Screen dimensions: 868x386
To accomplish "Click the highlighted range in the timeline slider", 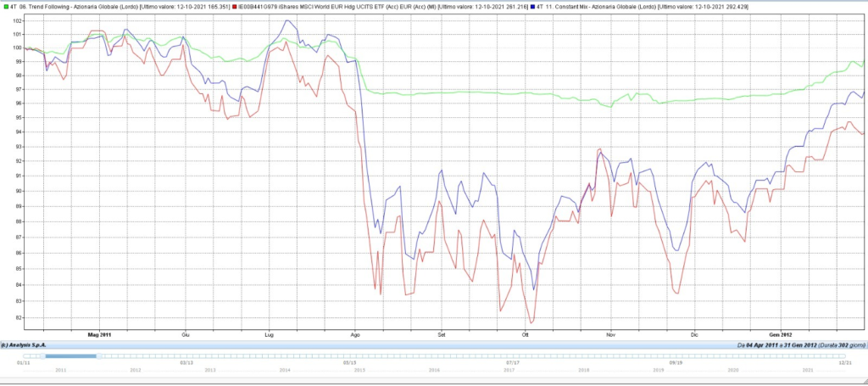I will click(70, 356).
